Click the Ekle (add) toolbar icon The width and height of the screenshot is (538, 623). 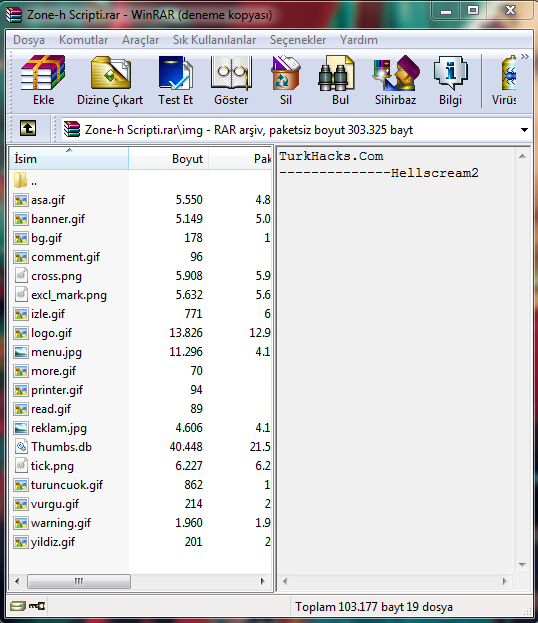(43, 81)
